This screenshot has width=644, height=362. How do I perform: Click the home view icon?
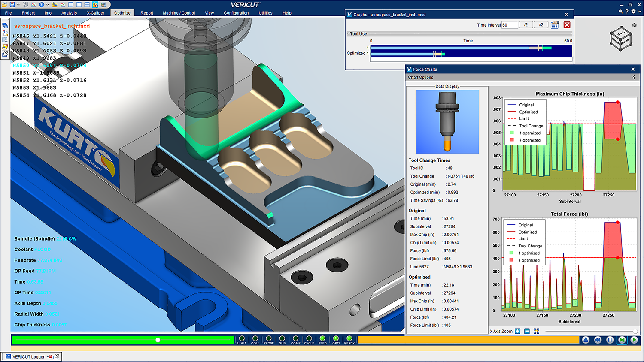point(634,25)
